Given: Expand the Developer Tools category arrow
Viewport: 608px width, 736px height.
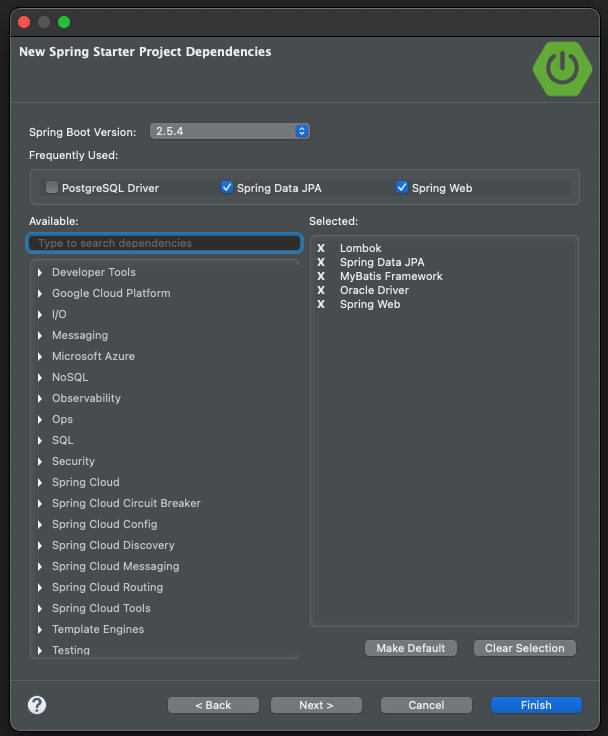Looking at the screenshot, I should point(40,272).
